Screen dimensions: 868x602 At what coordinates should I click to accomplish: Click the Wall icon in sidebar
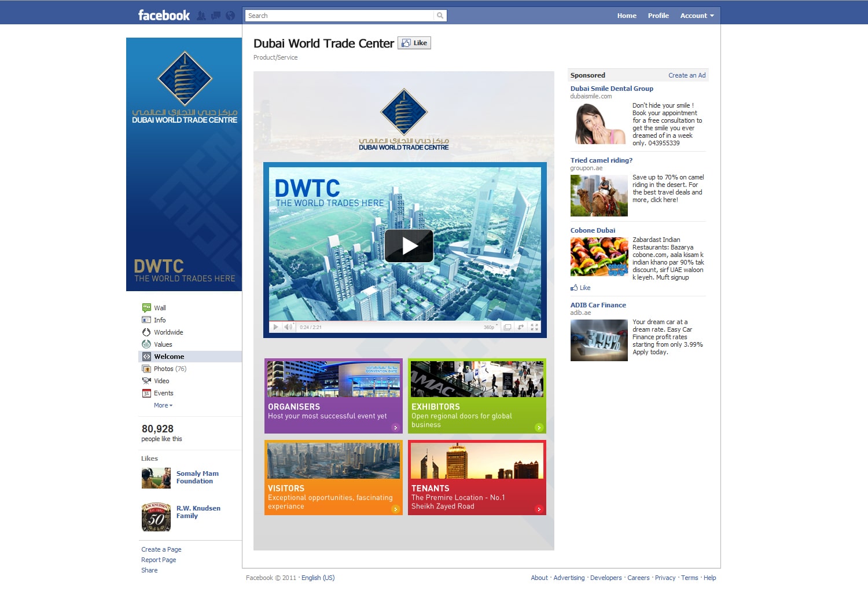pyautogui.click(x=146, y=308)
